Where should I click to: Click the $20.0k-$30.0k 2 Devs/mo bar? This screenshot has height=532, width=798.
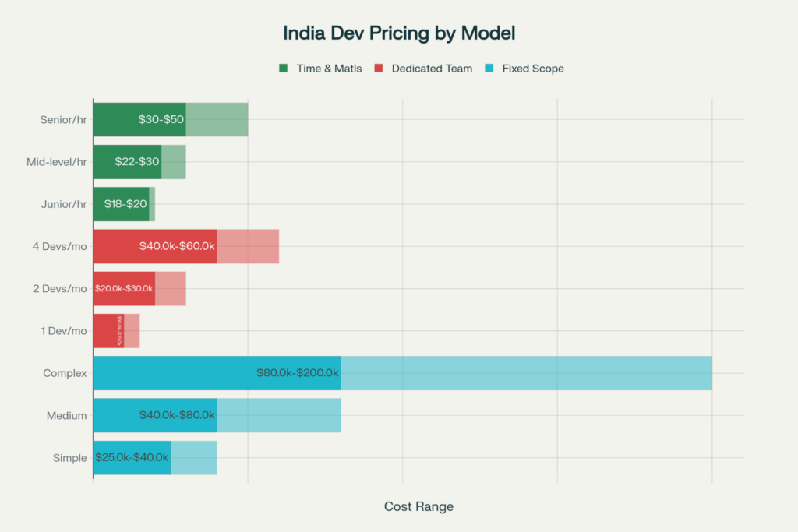124,288
